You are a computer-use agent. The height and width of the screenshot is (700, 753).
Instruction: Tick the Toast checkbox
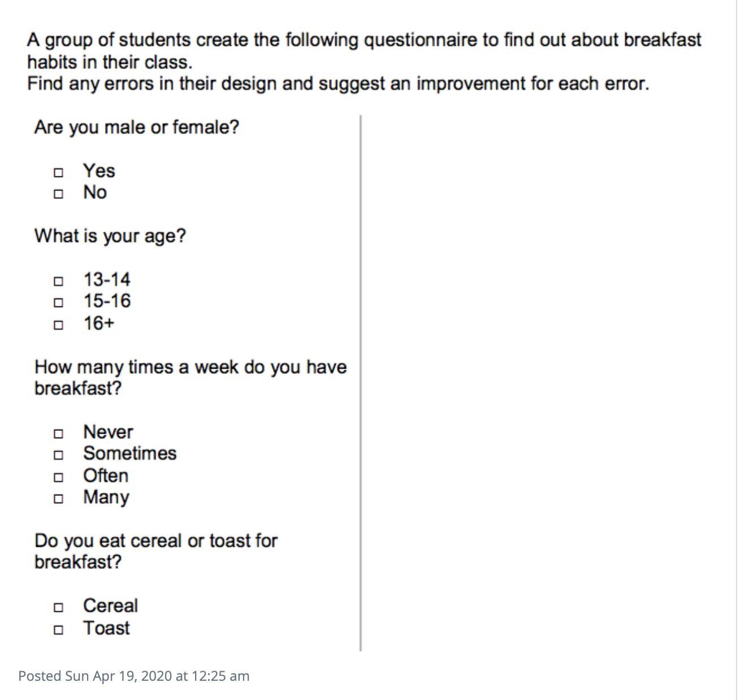58,629
